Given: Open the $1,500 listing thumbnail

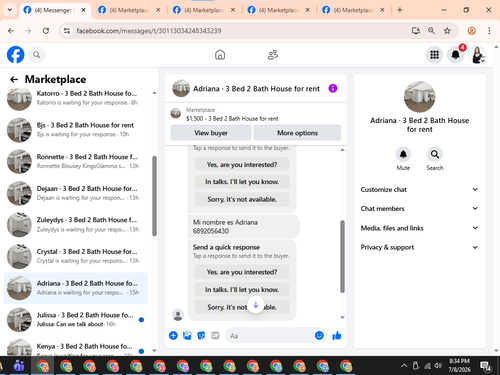Looking at the screenshot, I should [x=176, y=113].
